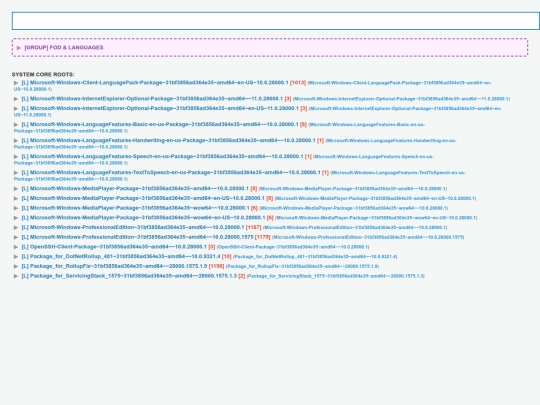This screenshot has width=540, height=405.
Task: Expand MediaPlayer-Package amd64 neutral row arrow
Action: 16,189
